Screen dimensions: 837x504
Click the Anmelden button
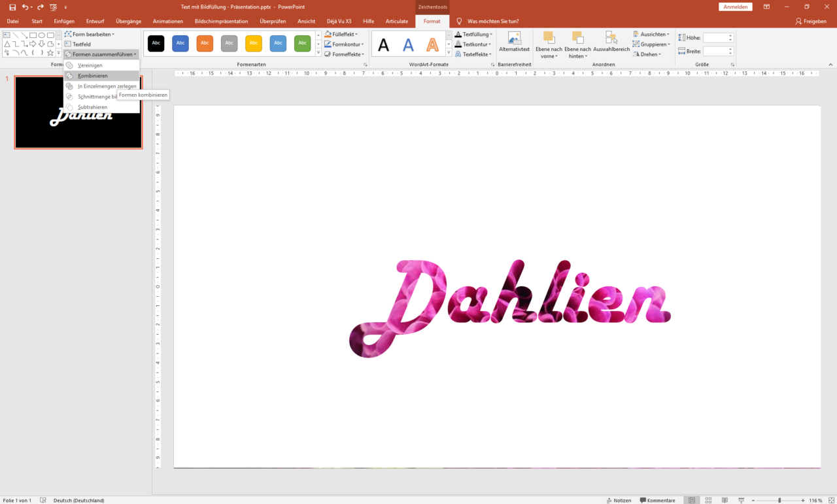tap(735, 6)
